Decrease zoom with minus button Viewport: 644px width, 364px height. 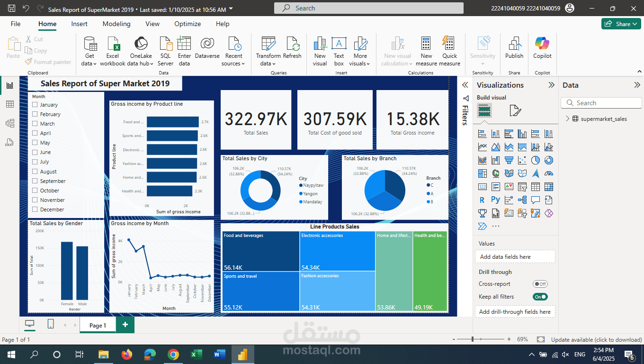[454, 339]
